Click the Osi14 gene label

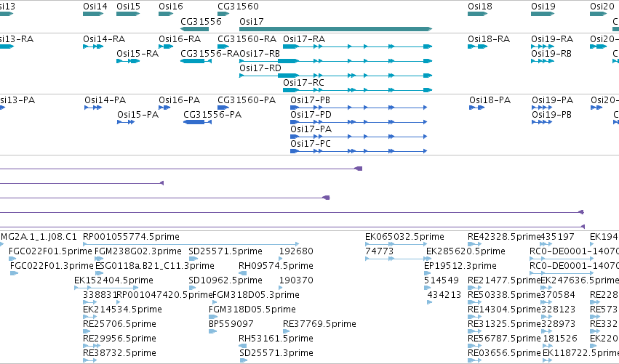(x=95, y=7)
